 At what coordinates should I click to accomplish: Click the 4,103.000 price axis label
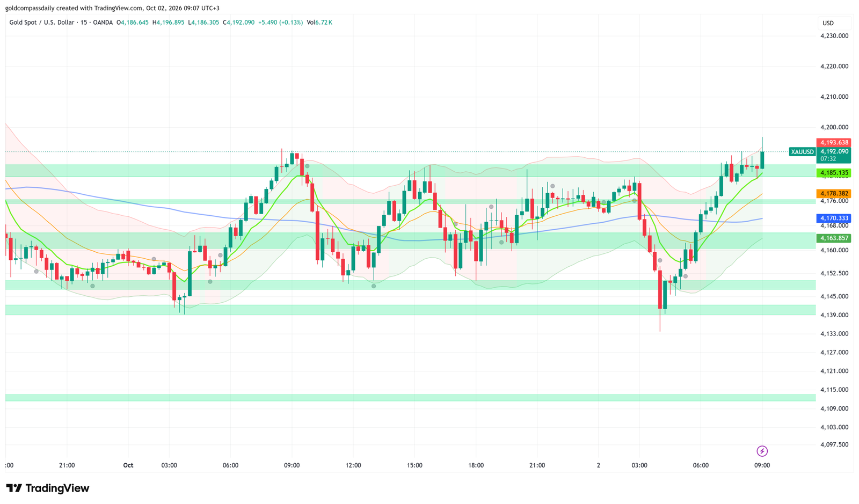tap(834, 427)
